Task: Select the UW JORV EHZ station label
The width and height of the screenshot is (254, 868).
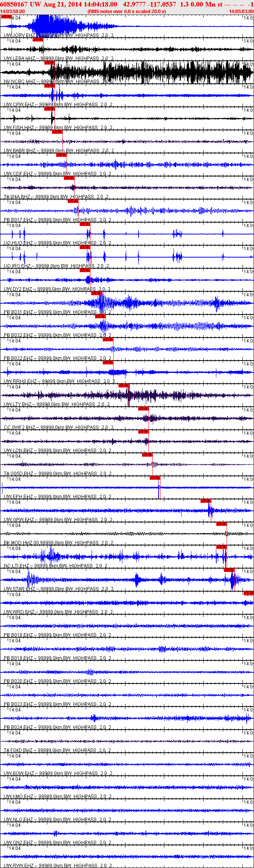Action: click(20, 35)
